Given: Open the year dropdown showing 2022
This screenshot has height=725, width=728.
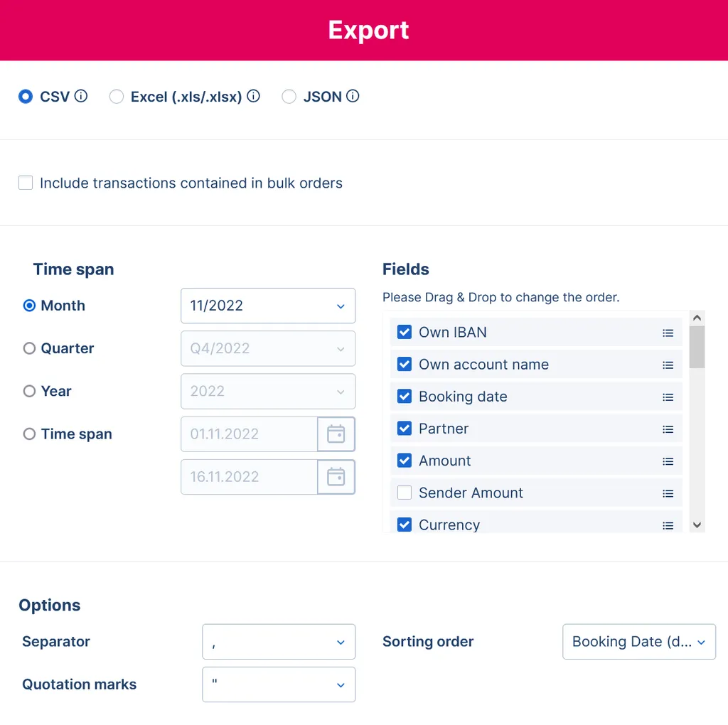Looking at the screenshot, I should pyautogui.click(x=268, y=391).
